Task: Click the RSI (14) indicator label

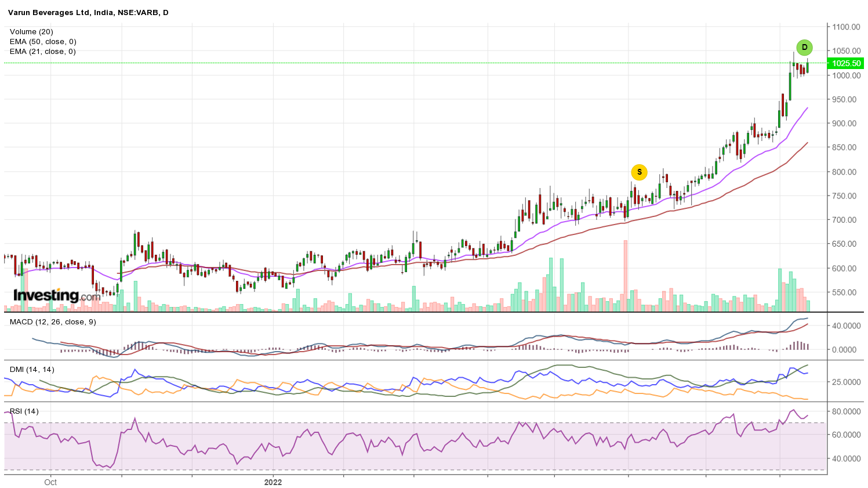Action: (24, 411)
